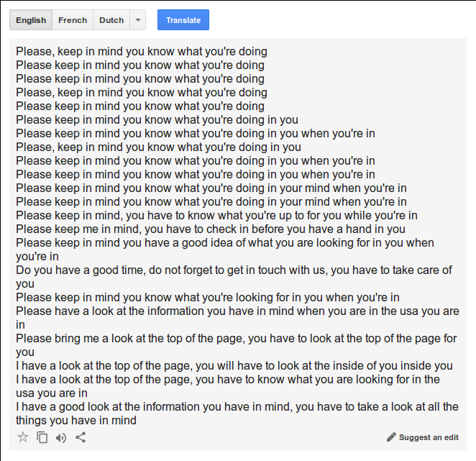
Task: Open the Suggest an edit link
Action: coord(429,437)
